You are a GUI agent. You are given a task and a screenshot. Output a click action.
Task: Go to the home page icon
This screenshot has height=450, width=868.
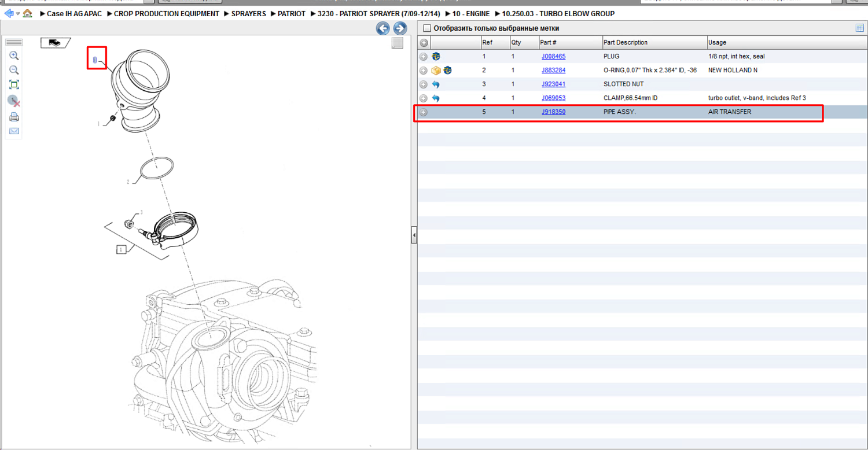tap(27, 13)
